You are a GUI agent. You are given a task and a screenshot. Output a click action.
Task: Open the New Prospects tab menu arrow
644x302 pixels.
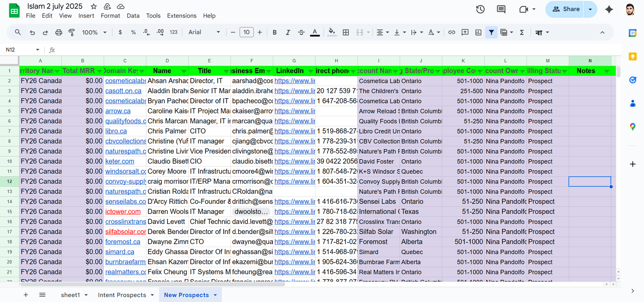point(215,295)
